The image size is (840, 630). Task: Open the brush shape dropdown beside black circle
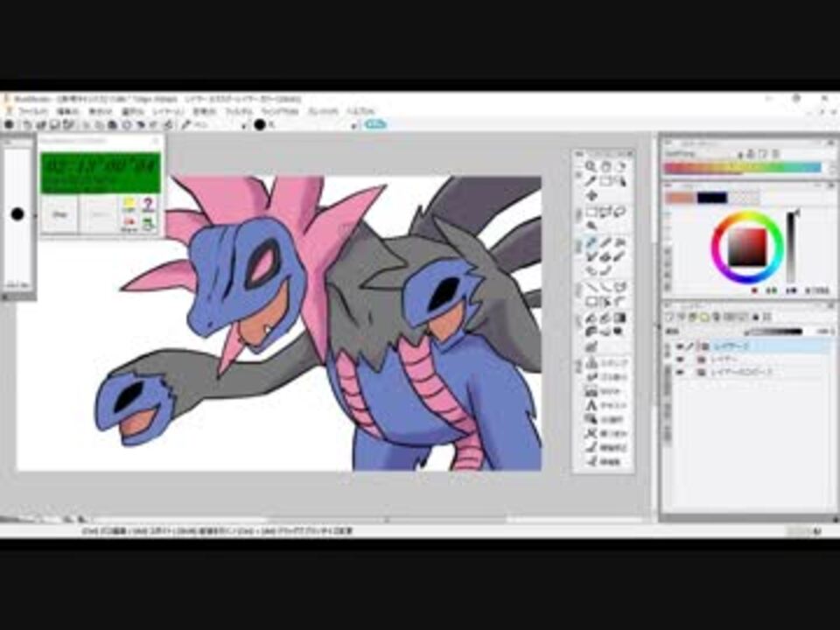pos(353,125)
